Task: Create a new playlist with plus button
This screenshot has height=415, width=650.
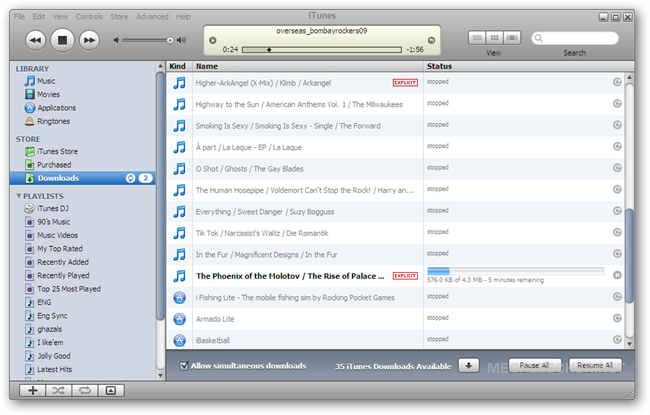Action: [x=33, y=391]
